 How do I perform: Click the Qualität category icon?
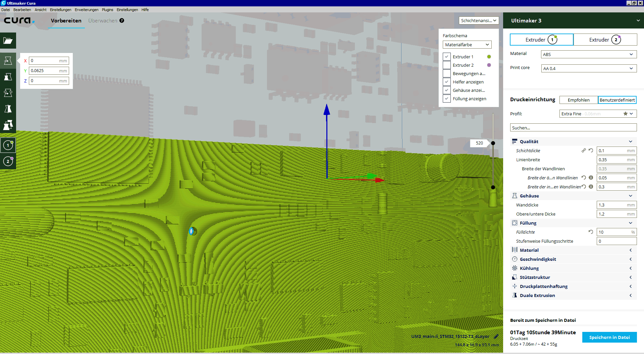pyautogui.click(x=515, y=141)
